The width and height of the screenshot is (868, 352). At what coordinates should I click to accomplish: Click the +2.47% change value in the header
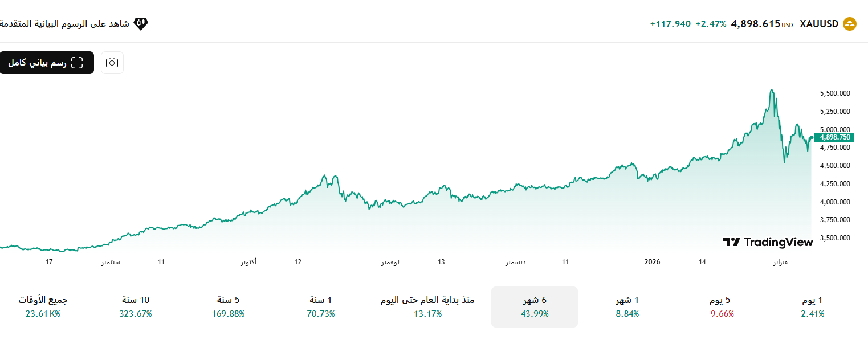point(710,24)
